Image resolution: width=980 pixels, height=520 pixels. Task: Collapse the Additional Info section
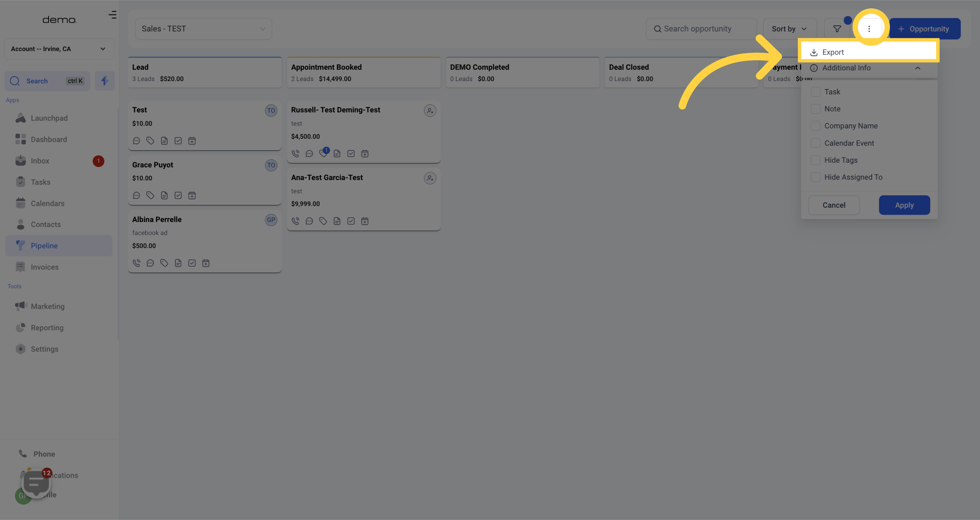pyautogui.click(x=917, y=68)
